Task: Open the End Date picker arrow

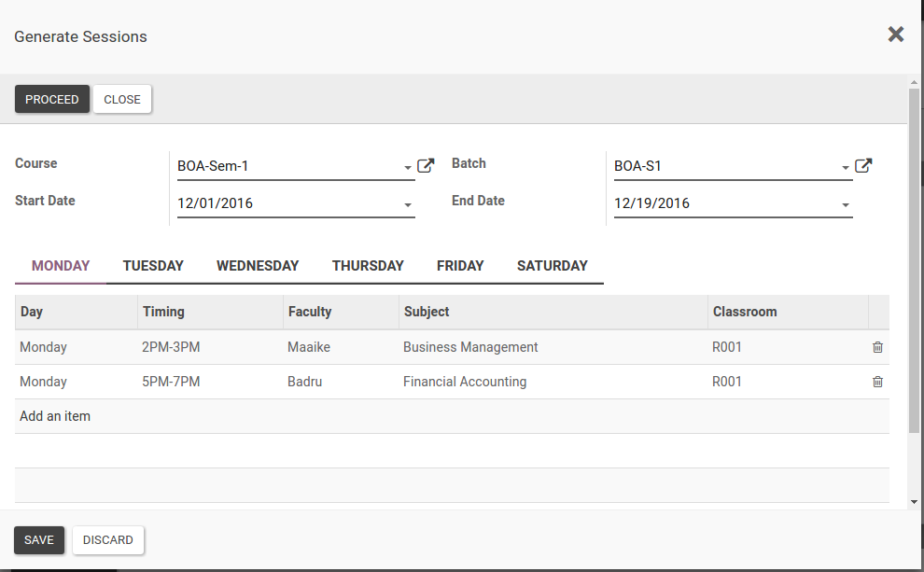Action: 846,205
